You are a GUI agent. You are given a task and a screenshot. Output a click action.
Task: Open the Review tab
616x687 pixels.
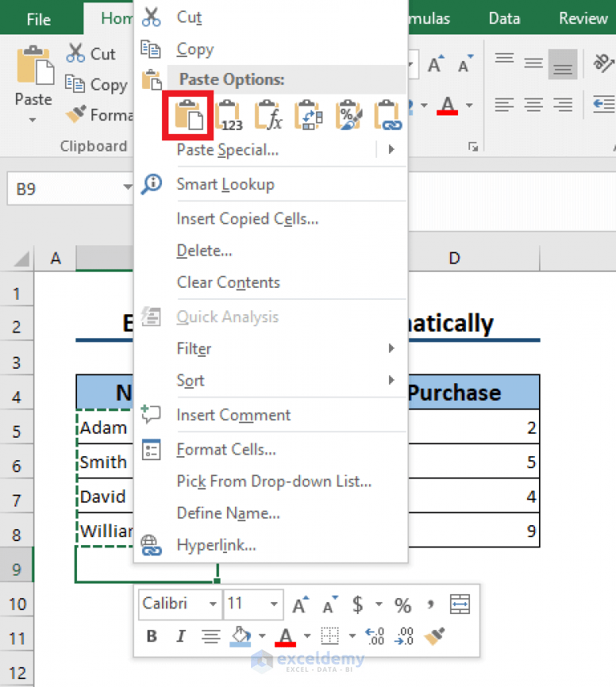pyautogui.click(x=583, y=18)
